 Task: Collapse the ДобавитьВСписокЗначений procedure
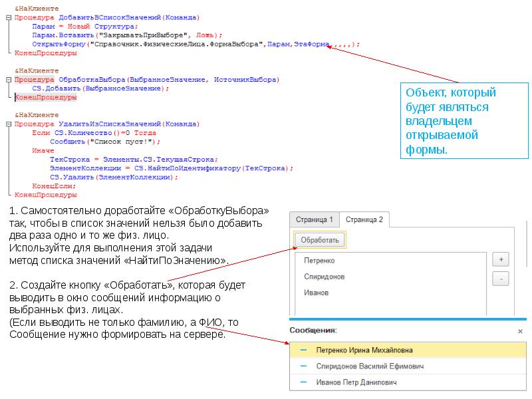(9, 17)
